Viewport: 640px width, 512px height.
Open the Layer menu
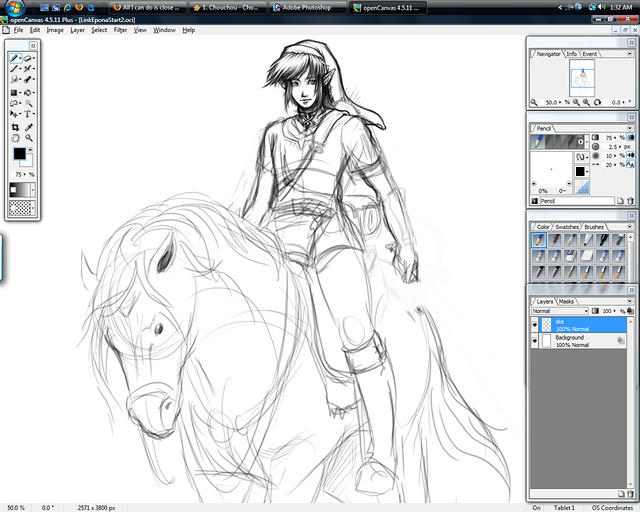tap(77, 30)
